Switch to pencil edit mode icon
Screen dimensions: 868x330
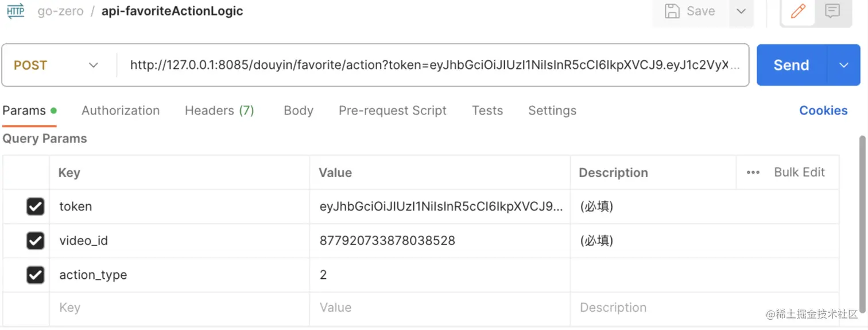[x=798, y=11]
